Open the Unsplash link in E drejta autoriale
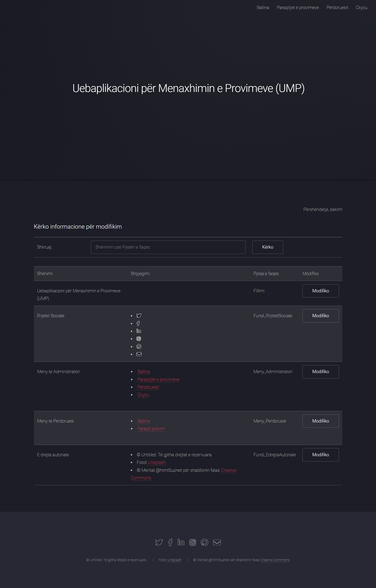 pyautogui.click(x=156, y=462)
